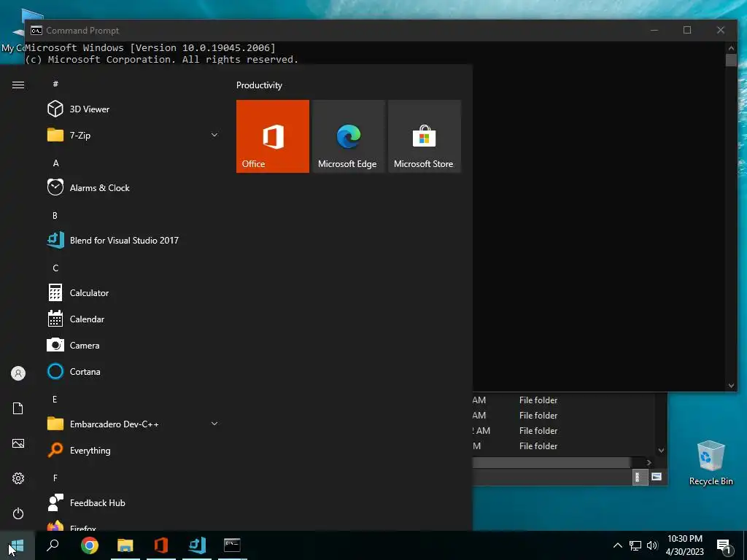Show hidden system tray icons
The height and width of the screenshot is (560, 747).
coord(617,545)
